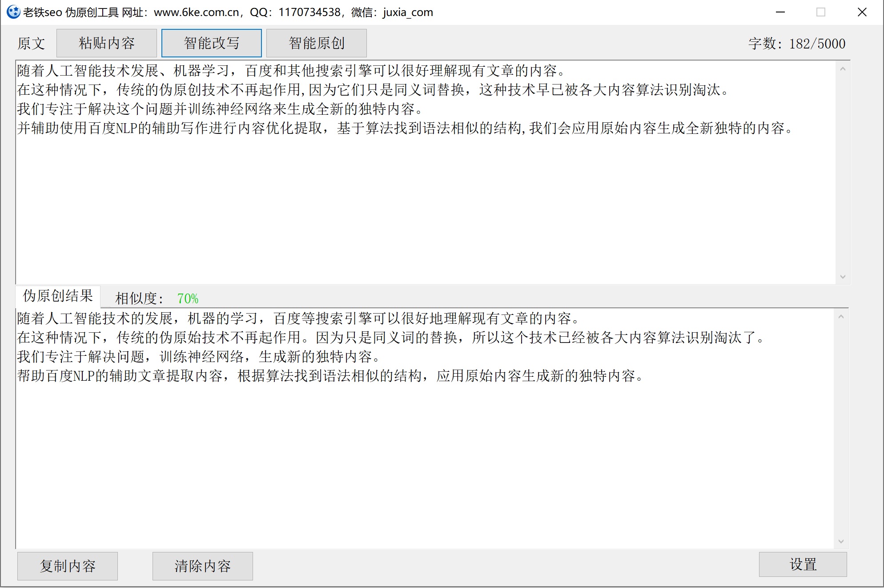Click the app logo in title bar
This screenshot has height=588, width=884.
pyautogui.click(x=13, y=12)
